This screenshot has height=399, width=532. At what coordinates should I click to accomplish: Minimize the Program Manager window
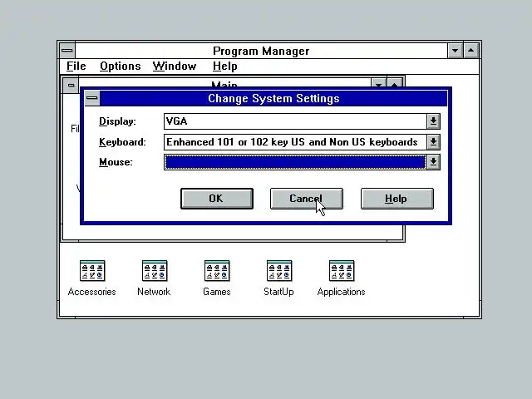tap(455, 51)
